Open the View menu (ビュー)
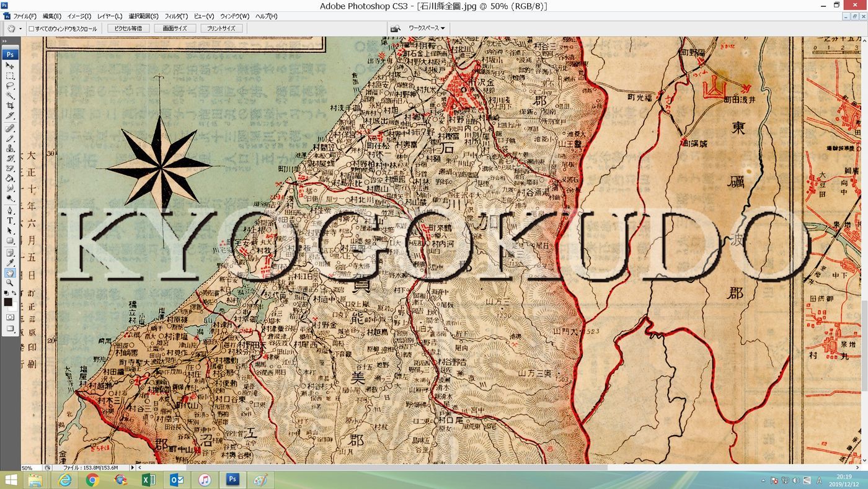The height and width of the screenshot is (489, 868). [x=204, y=16]
